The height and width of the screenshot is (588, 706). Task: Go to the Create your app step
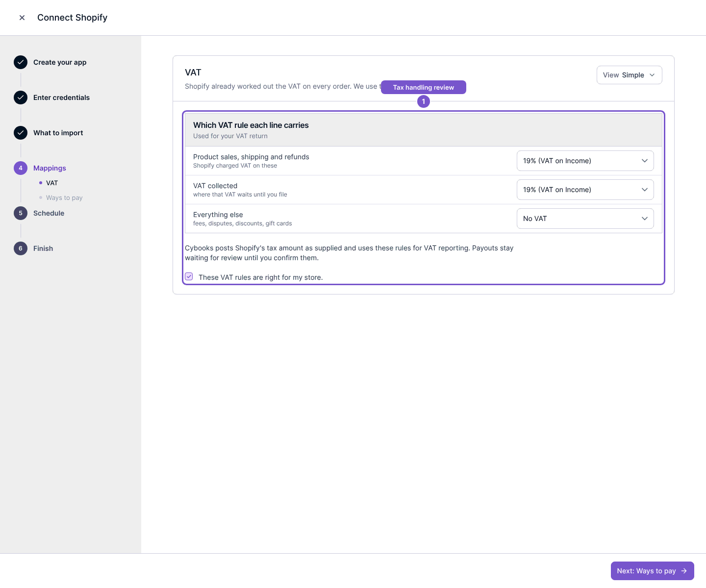tap(60, 62)
